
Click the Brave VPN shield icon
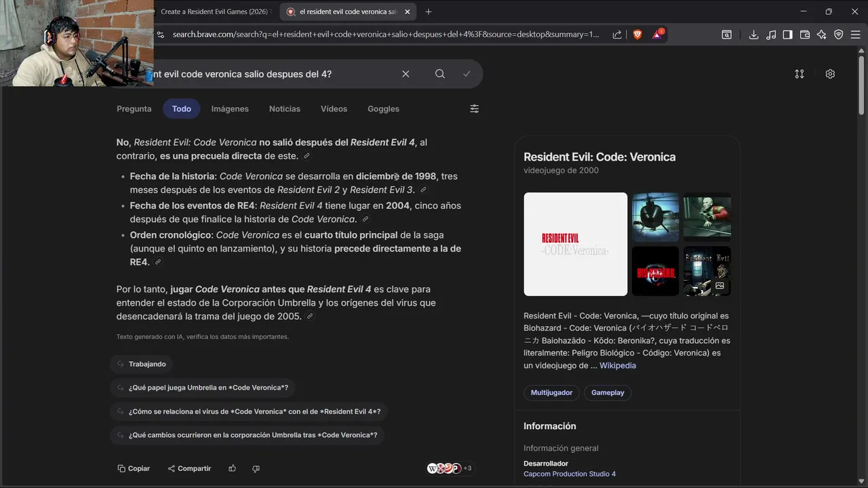(838, 35)
